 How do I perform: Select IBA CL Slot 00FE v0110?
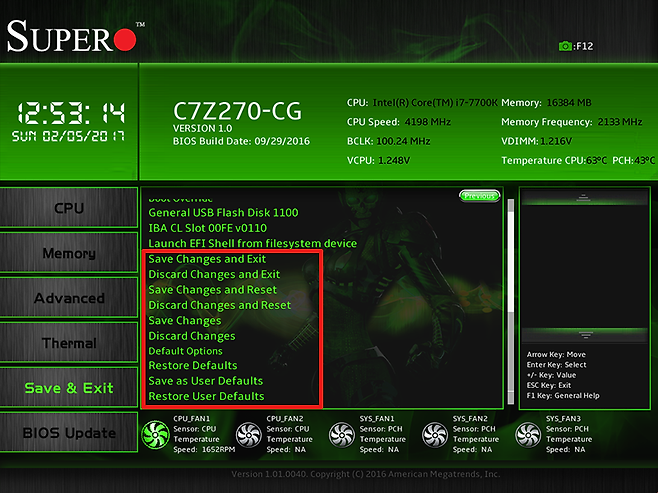click(x=207, y=228)
